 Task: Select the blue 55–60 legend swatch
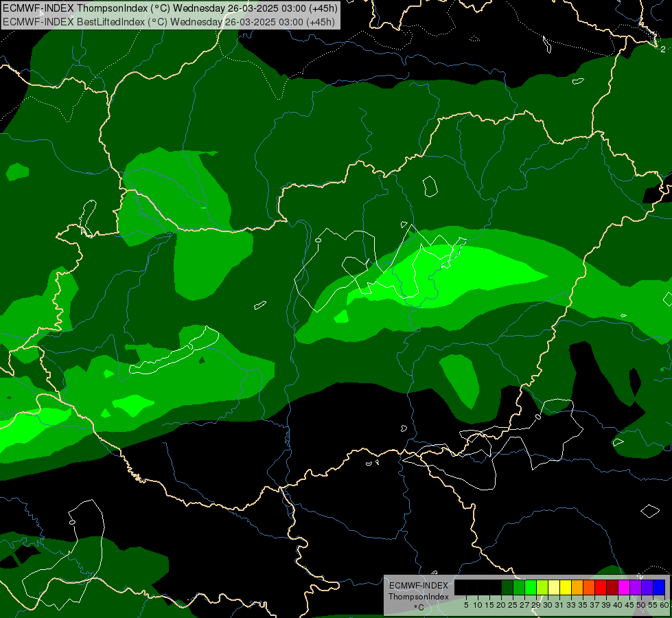[x=659, y=587]
